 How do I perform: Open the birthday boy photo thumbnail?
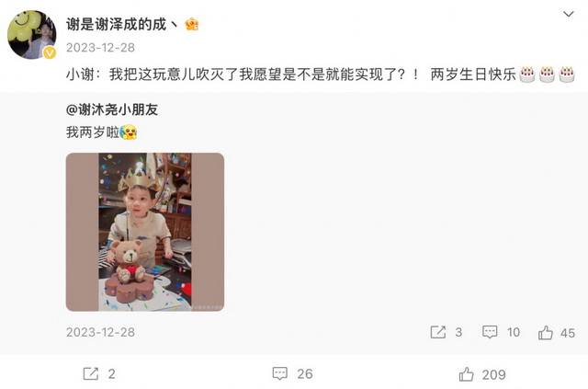[x=145, y=232]
